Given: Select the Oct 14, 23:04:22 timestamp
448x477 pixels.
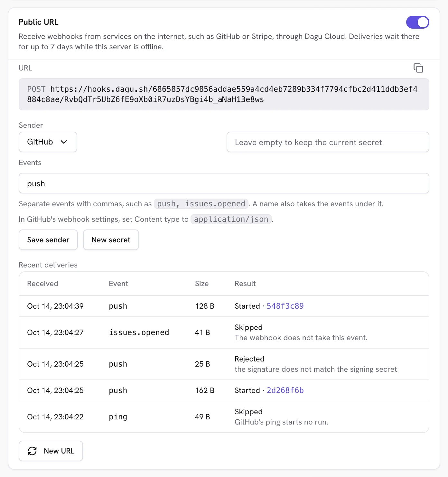Looking at the screenshot, I should (55, 417).
